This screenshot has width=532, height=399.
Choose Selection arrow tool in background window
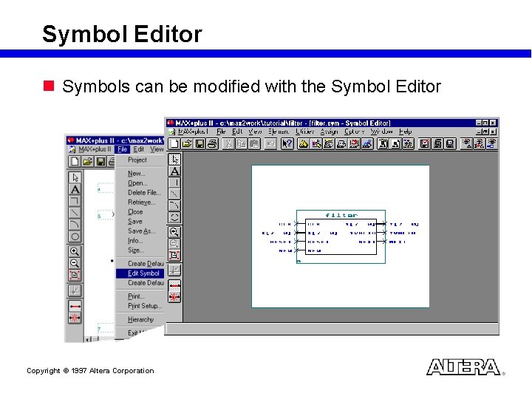(x=75, y=177)
